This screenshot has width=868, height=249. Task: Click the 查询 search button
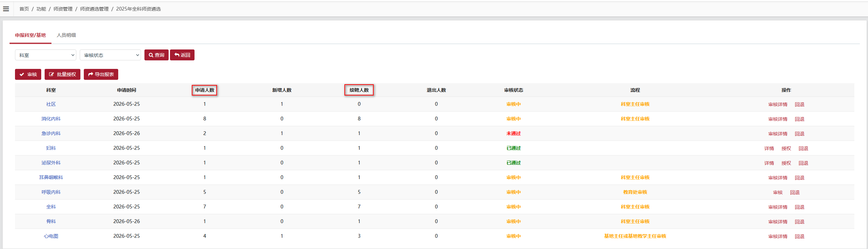(x=156, y=55)
